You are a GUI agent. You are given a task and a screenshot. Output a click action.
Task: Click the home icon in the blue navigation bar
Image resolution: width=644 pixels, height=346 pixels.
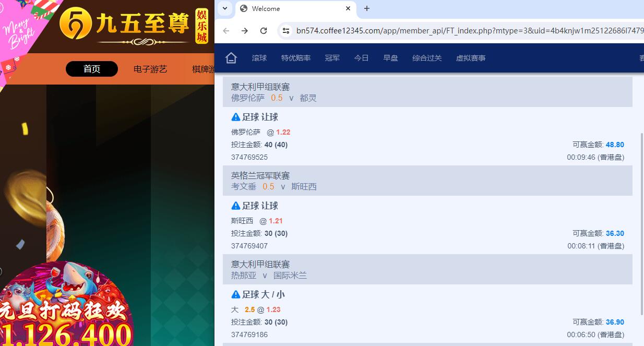[231, 58]
